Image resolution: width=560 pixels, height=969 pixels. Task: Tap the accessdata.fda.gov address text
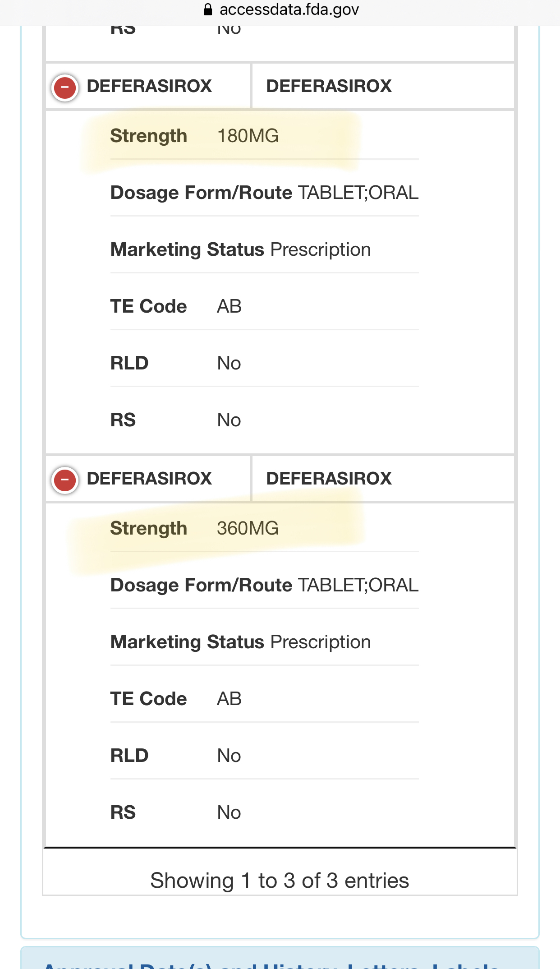click(289, 9)
